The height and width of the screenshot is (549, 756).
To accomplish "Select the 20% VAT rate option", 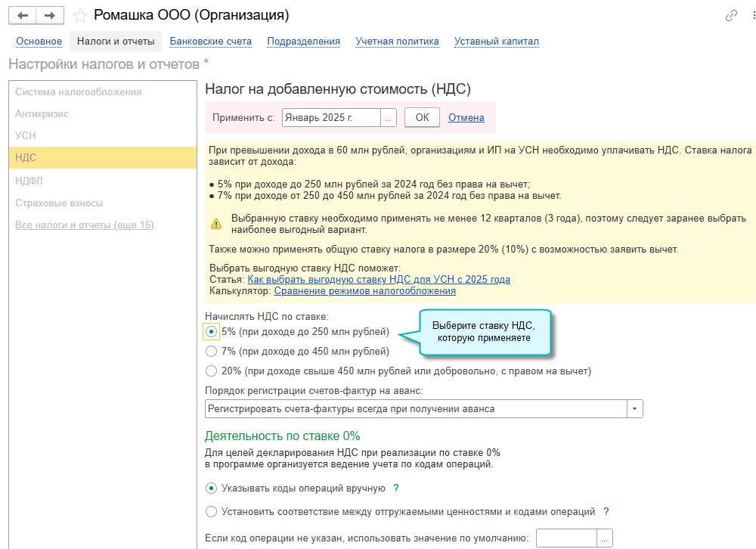I will click(212, 371).
